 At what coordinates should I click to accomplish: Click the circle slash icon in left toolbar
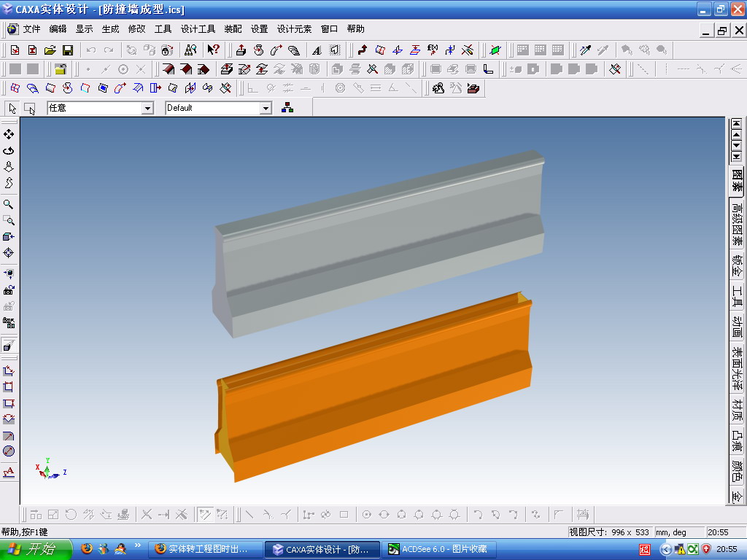(9, 451)
